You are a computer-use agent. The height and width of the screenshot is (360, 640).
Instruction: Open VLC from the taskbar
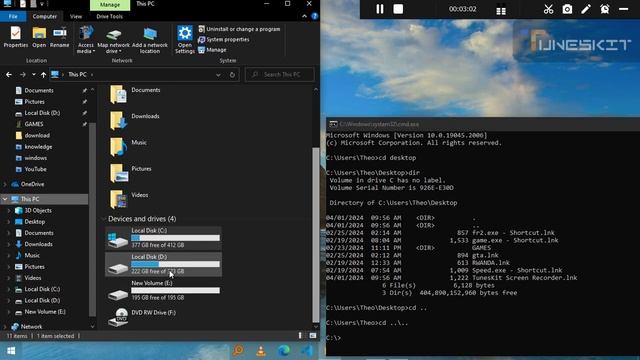point(261,351)
